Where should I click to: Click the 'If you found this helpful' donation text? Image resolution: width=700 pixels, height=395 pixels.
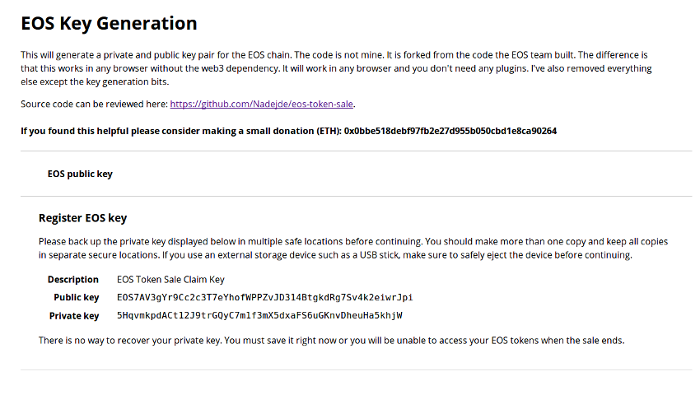tap(181, 131)
